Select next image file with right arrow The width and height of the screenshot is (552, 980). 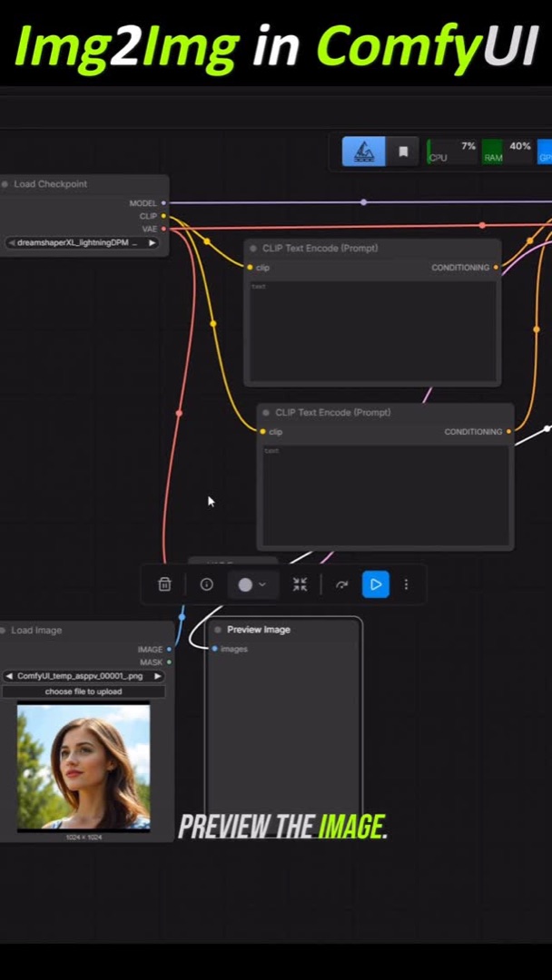click(158, 676)
